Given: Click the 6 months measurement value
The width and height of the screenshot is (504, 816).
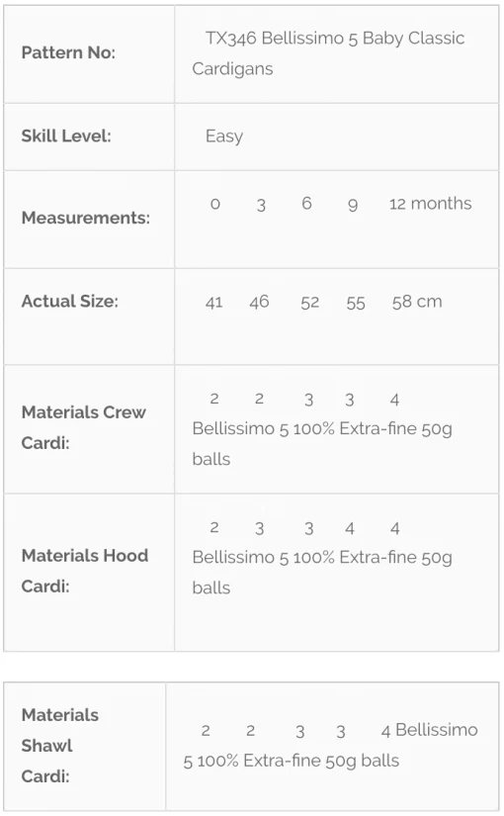Looking at the screenshot, I should pyautogui.click(x=307, y=204).
